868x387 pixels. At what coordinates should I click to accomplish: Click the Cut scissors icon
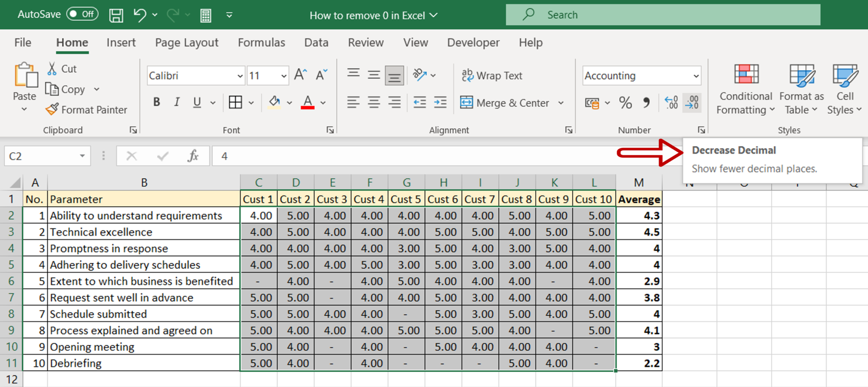pyautogui.click(x=52, y=69)
